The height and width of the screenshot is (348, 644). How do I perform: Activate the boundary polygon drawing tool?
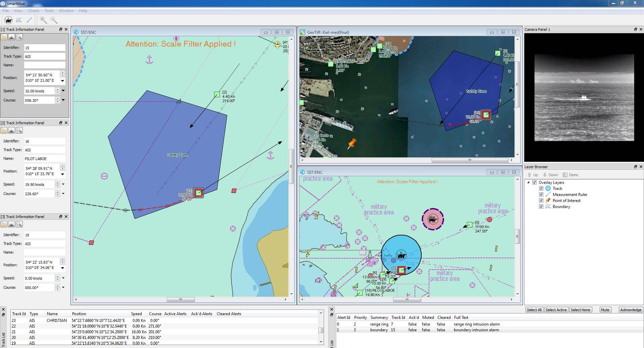pyautogui.click(x=19, y=20)
